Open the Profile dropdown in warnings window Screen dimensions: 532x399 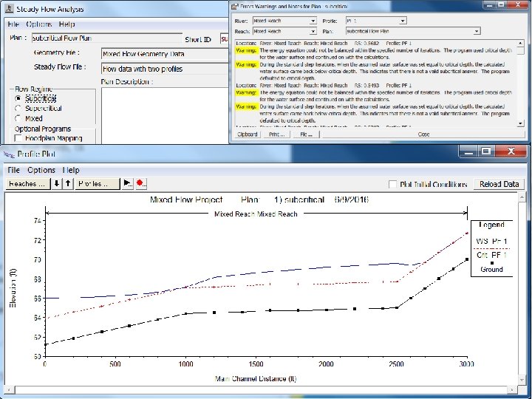(x=403, y=21)
